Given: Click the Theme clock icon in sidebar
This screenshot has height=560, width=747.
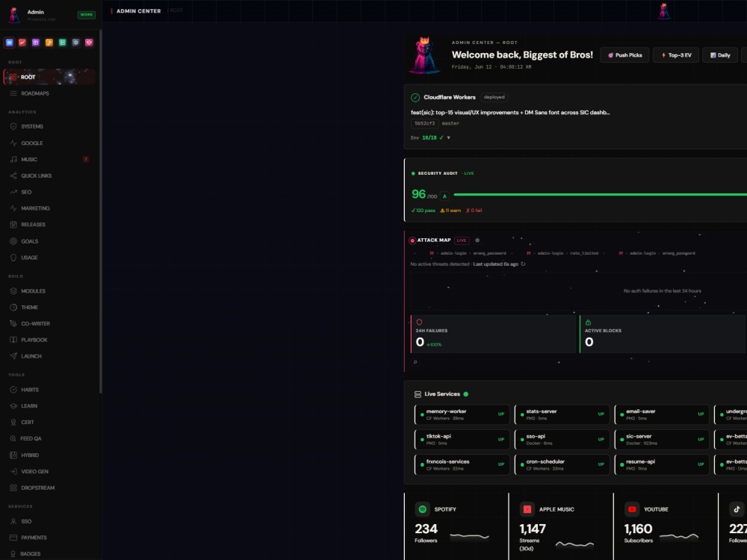Looking at the screenshot, I should (13, 307).
